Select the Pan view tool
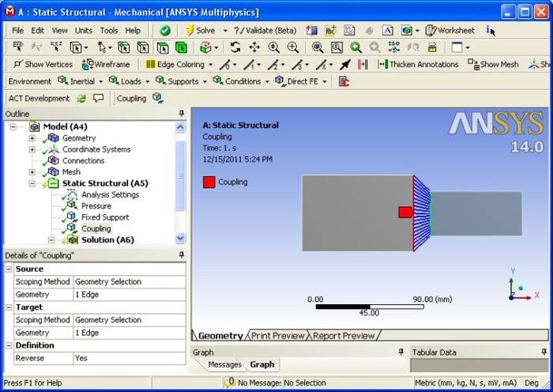This screenshot has width=553, height=392. [254, 47]
